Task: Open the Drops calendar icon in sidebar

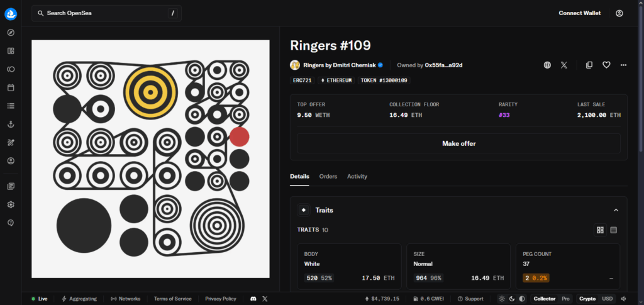Action: [x=11, y=87]
